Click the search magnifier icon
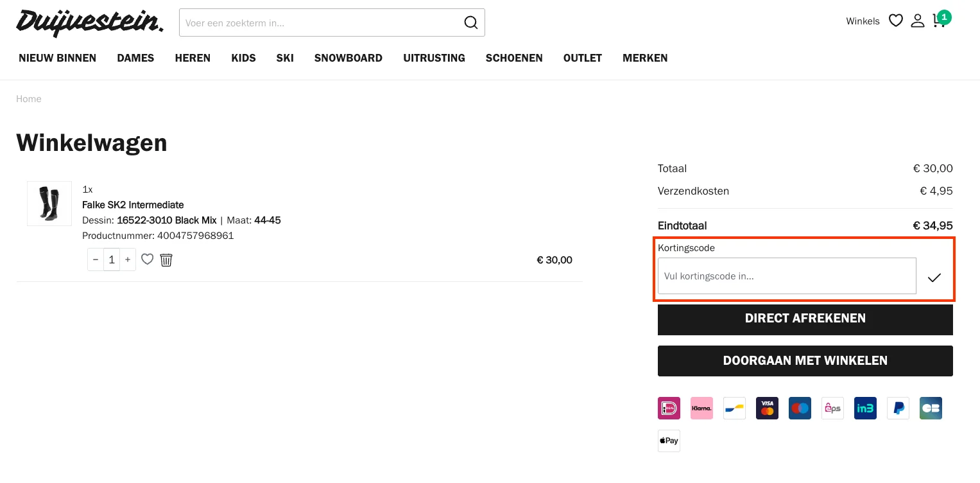Screen dimensions: 980x483 pyautogui.click(x=470, y=22)
